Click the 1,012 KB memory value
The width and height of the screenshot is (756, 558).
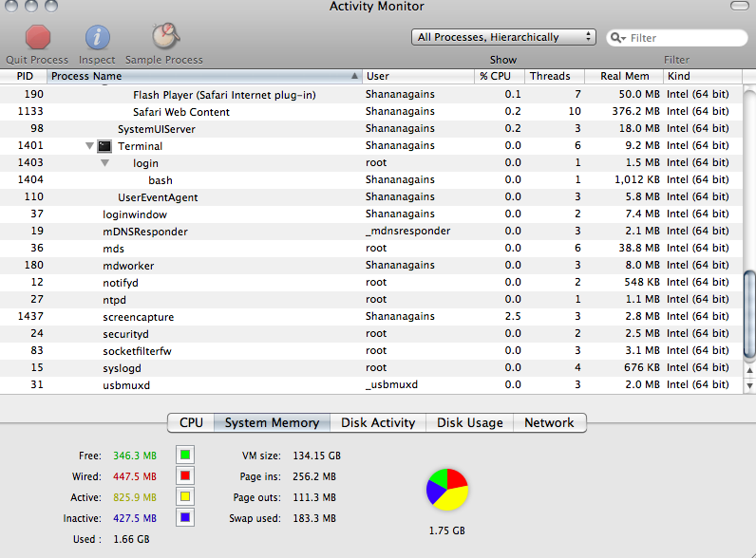coord(637,179)
